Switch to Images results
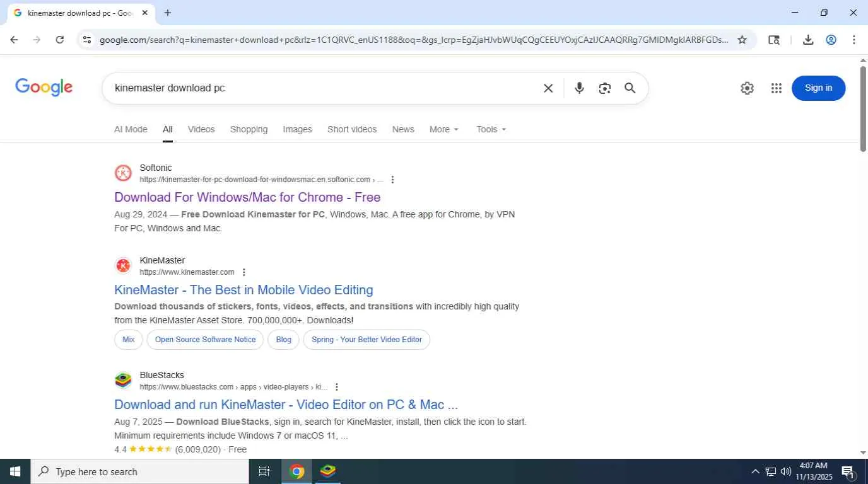 [297, 129]
